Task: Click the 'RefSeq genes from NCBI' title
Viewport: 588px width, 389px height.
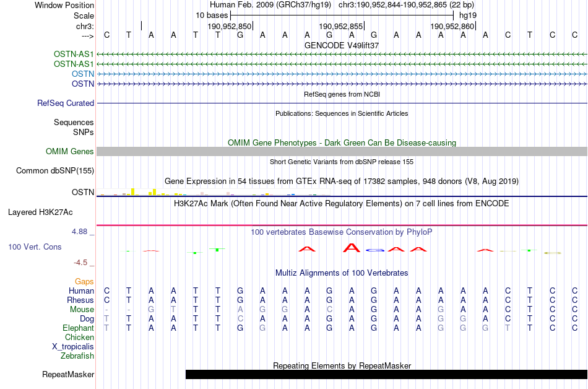Action: (342, 94)
